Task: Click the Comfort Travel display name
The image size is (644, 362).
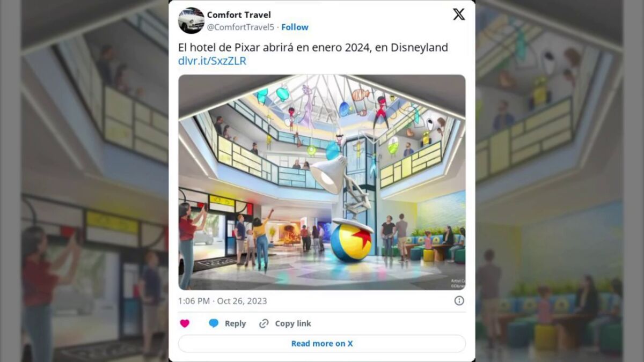Action: point(239,15)
